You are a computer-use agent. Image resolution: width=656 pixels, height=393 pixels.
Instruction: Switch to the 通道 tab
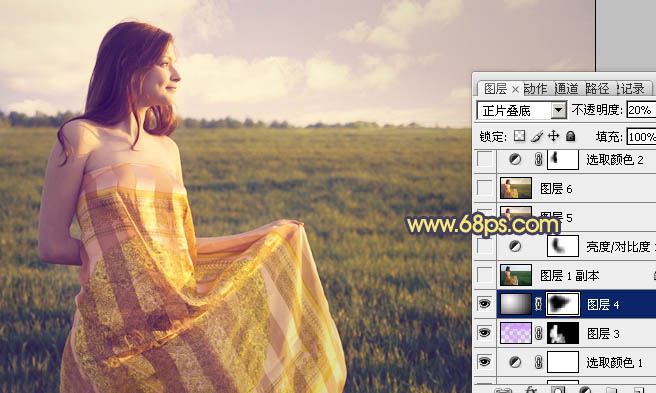[566, 89]
